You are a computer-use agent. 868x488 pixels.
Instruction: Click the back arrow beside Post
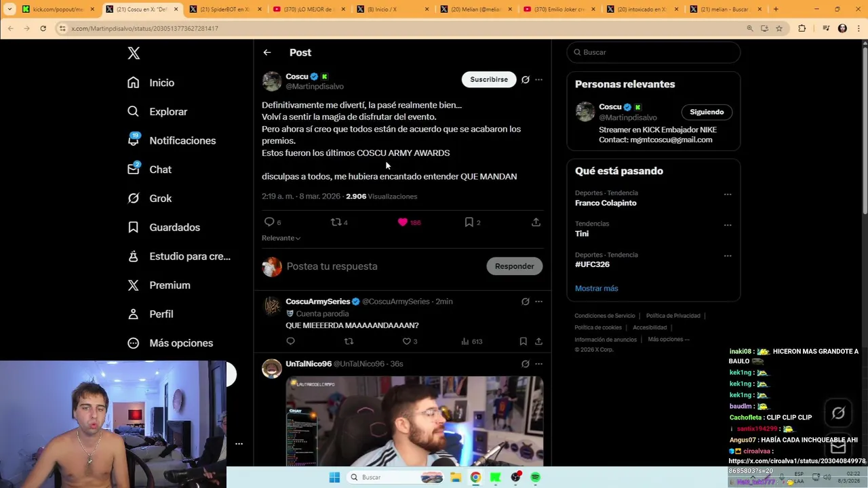click(x=267, y=52)
